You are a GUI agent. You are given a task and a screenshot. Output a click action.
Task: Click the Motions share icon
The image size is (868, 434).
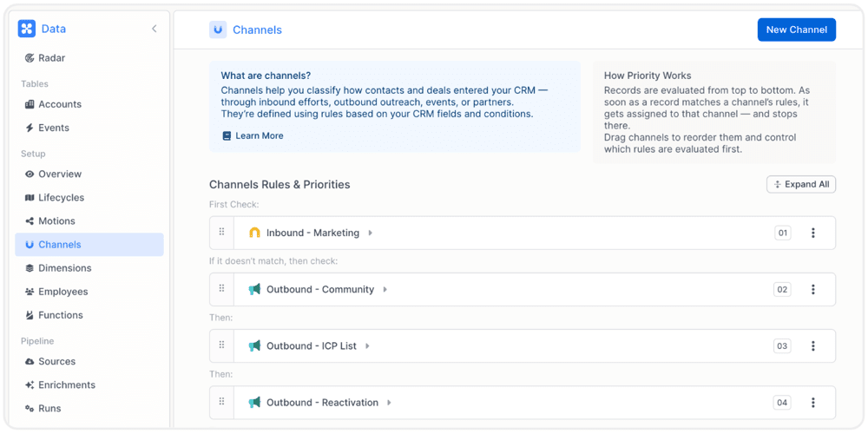(30, 220)
